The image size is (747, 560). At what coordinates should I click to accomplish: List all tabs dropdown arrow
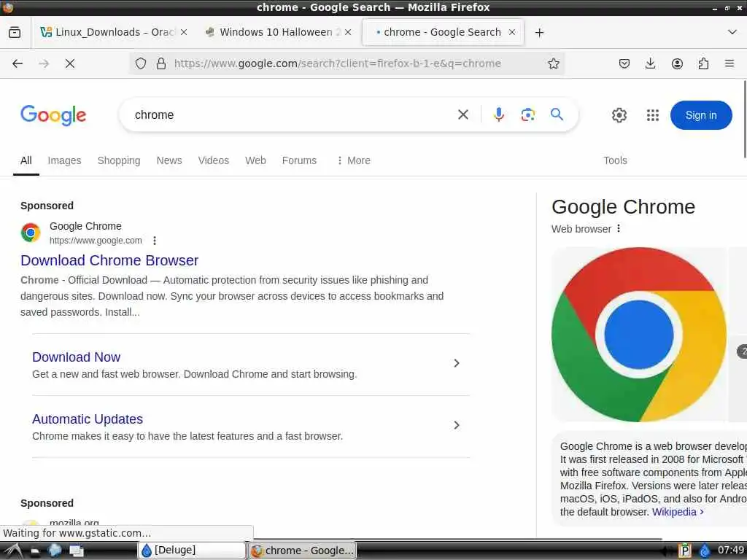coord(732,32)
